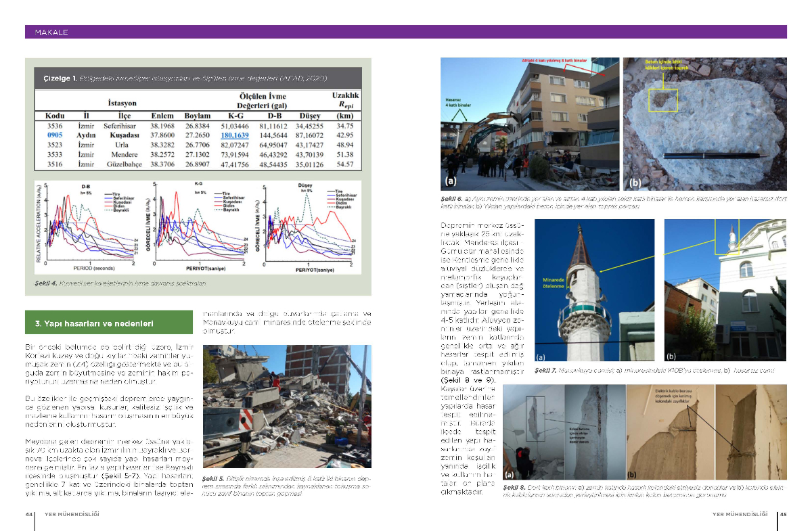Click page number 44 in the footer
The width and height of the screenshot is (812, 531).
[x=29, y=514]
